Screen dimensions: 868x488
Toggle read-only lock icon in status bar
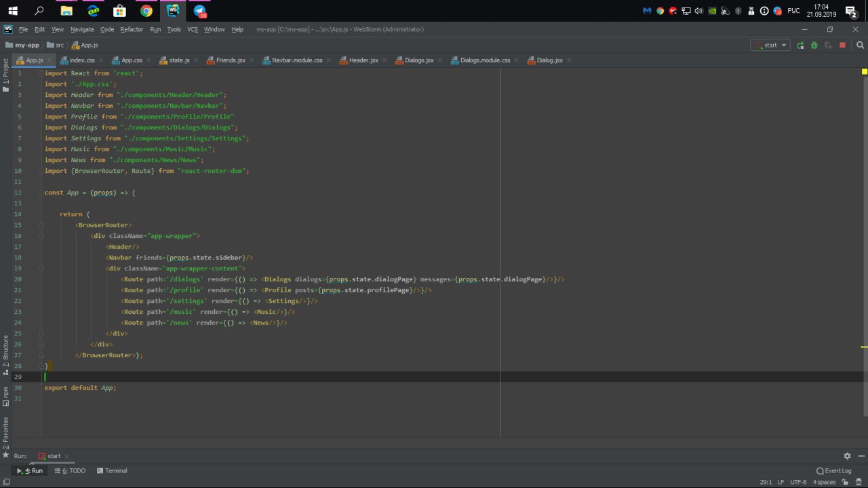845,482
